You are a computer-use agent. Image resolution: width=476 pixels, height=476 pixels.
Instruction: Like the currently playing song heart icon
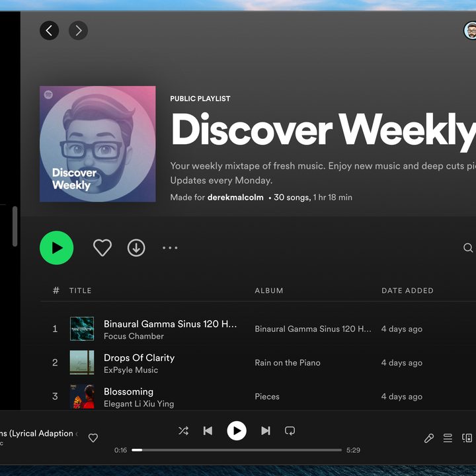93,438
